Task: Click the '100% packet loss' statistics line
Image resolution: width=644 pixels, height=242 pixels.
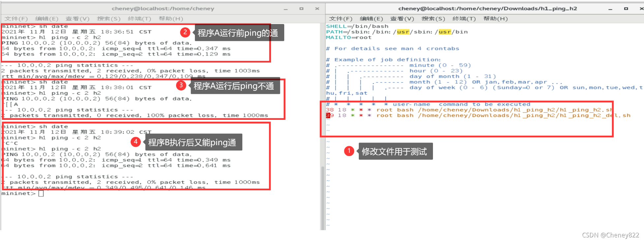Action: pyautogui.click(x=135, y=116)
